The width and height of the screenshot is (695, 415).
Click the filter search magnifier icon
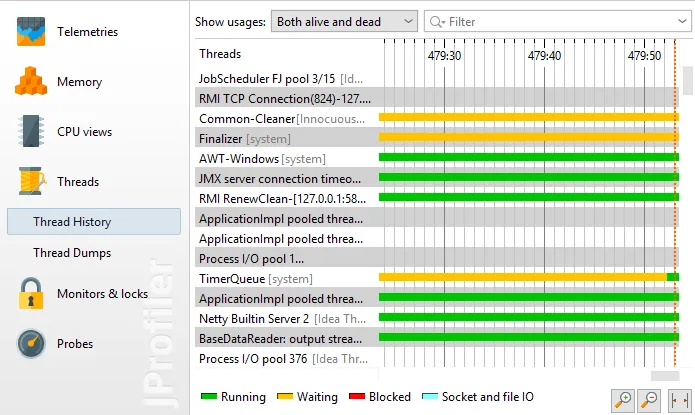(437, 22)
